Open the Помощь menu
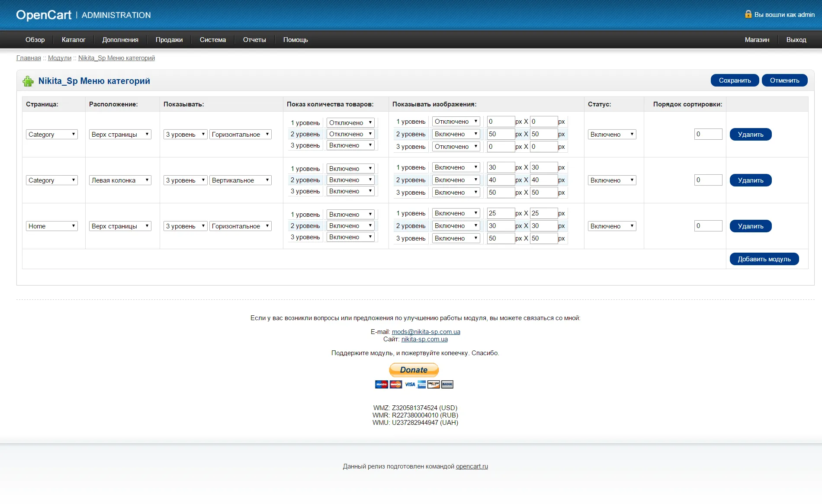The height and width of the screenshot is (504, 822). click(295, 40)
